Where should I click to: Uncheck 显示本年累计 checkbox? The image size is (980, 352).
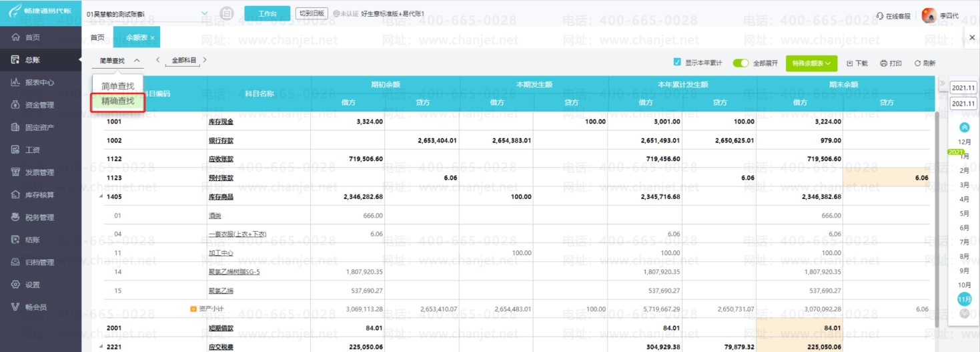[677, 63]
